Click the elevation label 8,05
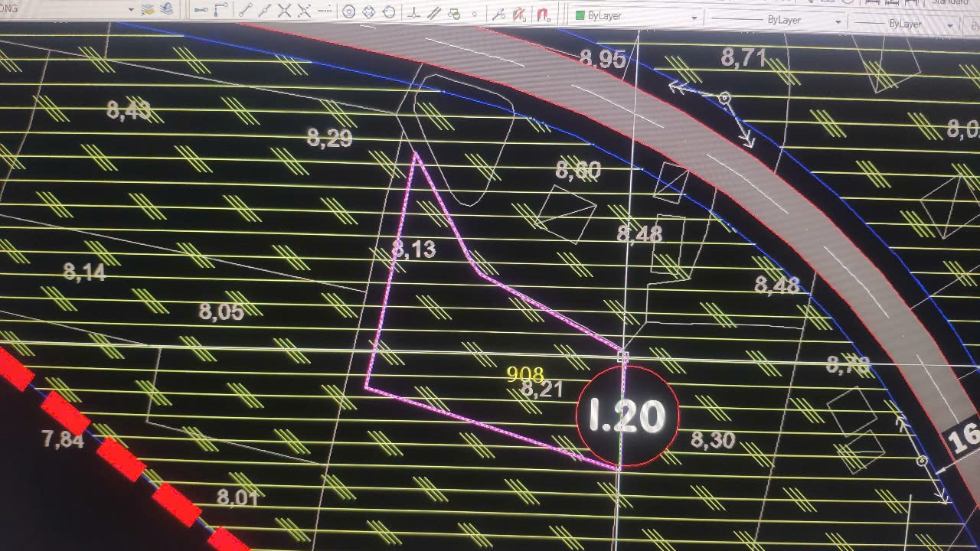Image resolution: width=980 pixels, height=551 pixels. tap(221, 311)
